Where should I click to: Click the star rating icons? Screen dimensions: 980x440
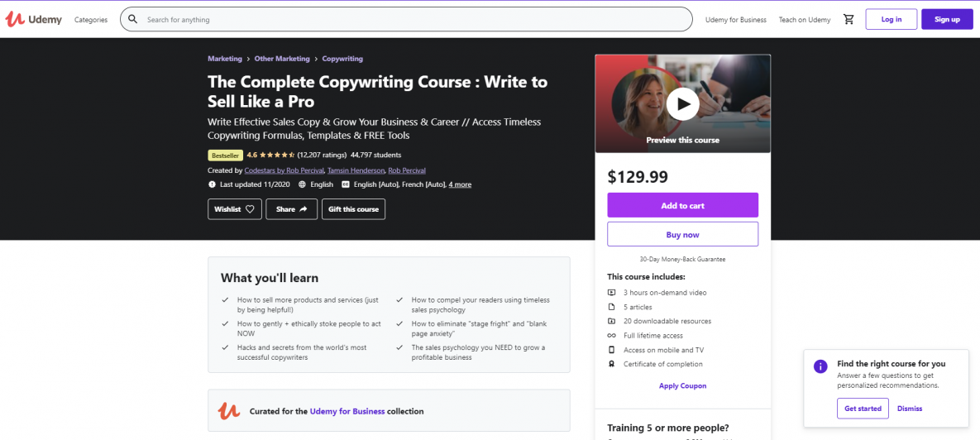coord(277,155)
